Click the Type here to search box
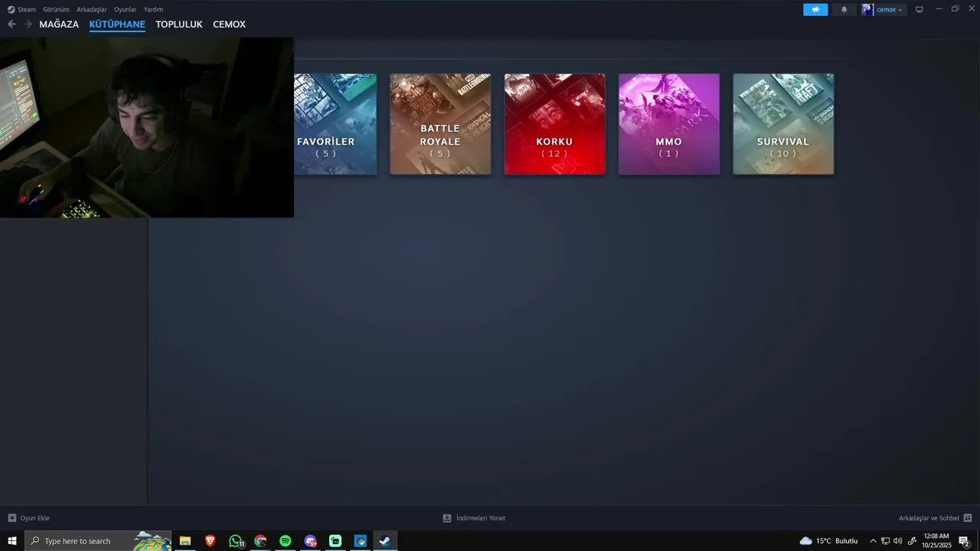 pos(98,541)
